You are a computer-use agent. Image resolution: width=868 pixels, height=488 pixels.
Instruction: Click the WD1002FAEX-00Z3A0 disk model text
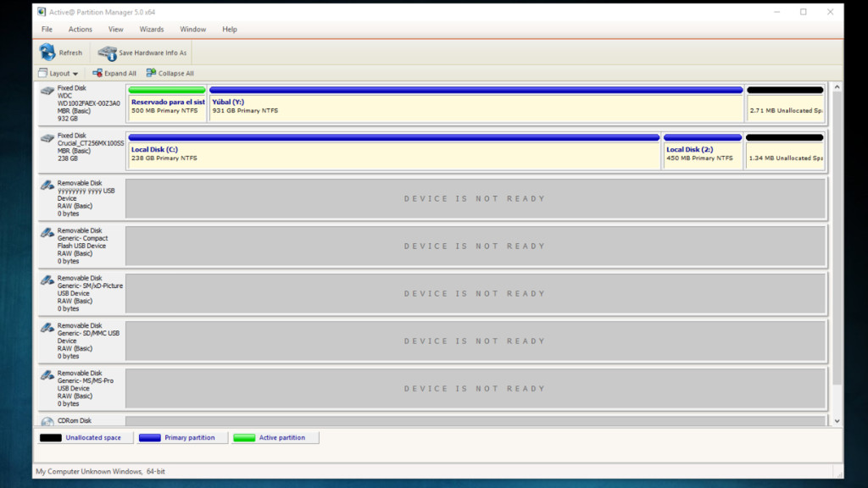click(88, 103)
